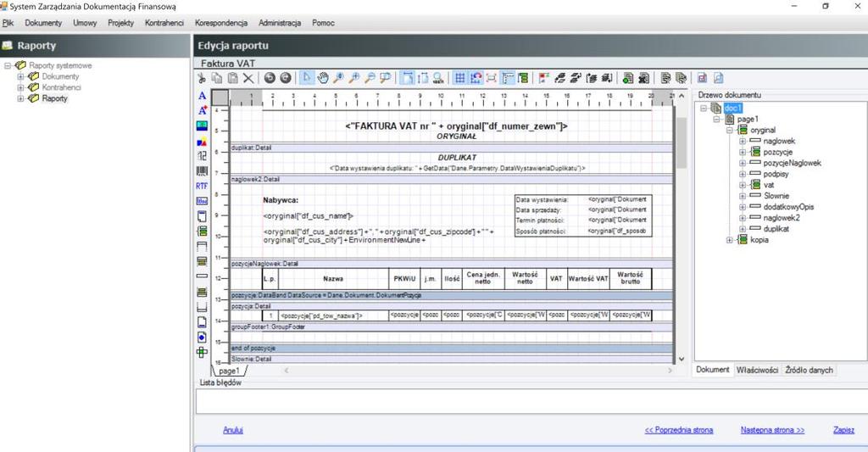This screenshot has height=452, width=868.
Task: Select the 'FAKTURA VAT nr' title field
Action: coord(456,126)
